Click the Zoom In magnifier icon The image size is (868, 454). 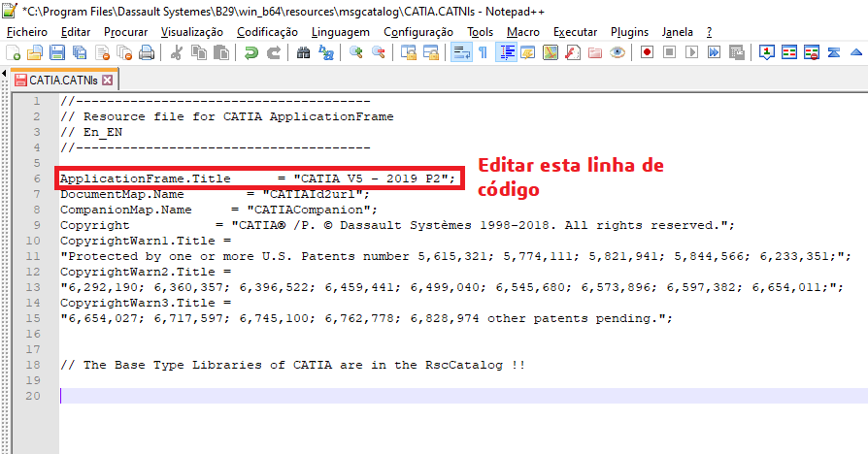click(356, 52)
